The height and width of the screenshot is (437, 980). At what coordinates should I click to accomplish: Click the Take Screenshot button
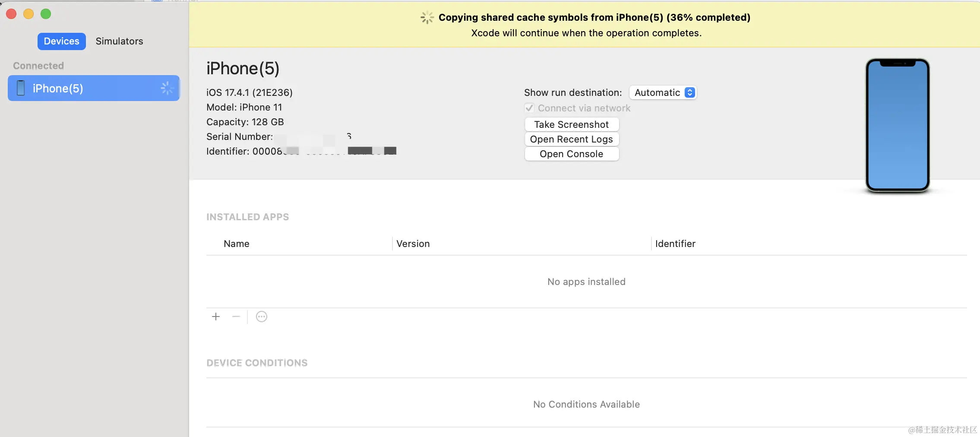[x=572, y=124]
